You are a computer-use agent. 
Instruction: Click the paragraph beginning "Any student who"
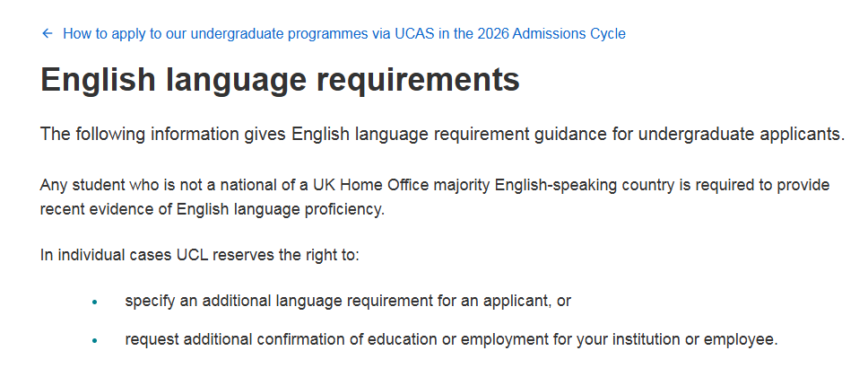tap(435, 197)
